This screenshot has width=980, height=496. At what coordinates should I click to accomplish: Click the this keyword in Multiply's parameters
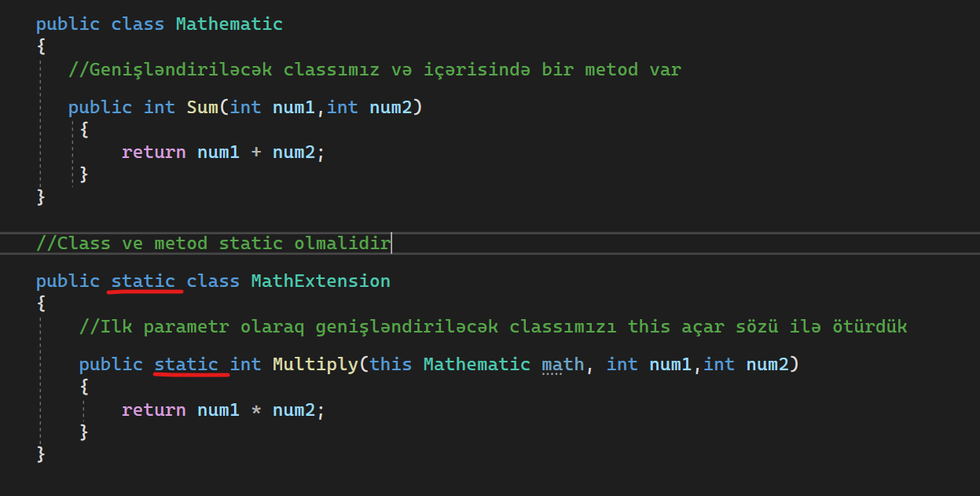391,364
